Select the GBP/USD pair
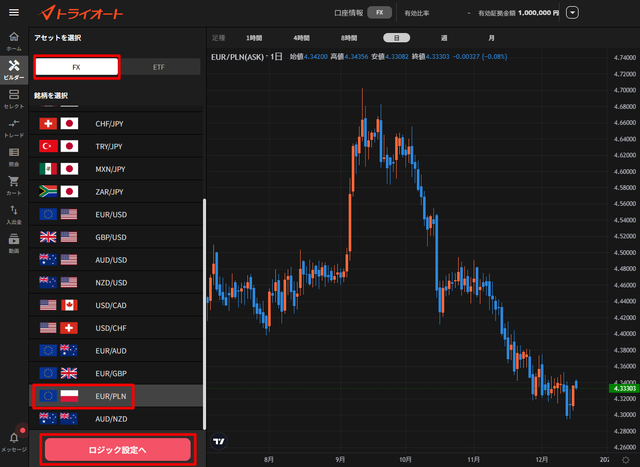This screenshot has height=467, width=640. [116, 237]
